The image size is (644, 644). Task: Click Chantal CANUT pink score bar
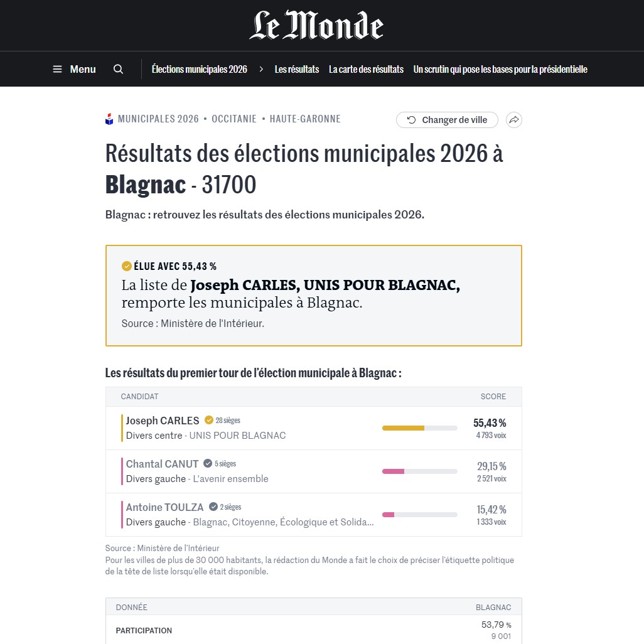(393, 471)
